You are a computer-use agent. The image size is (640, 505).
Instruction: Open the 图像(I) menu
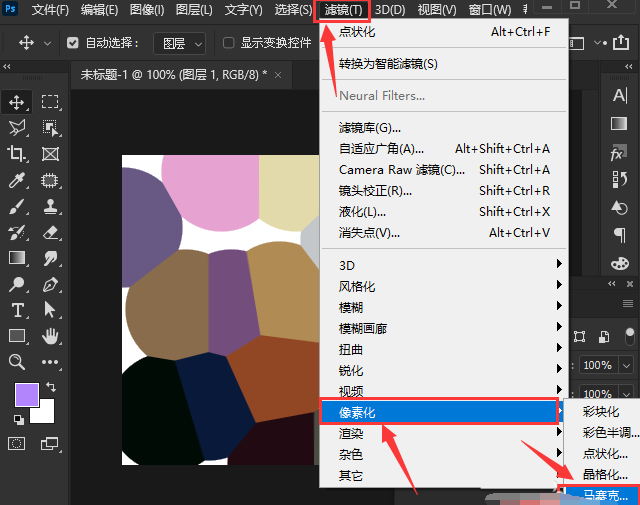point(147,10)
